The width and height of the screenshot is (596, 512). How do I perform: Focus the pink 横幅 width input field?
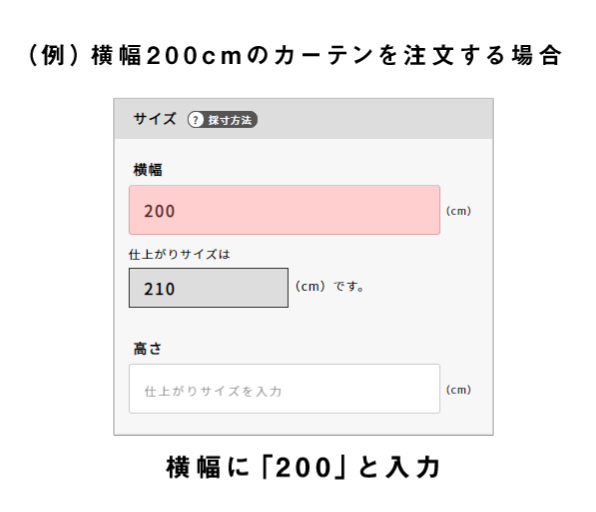click(284, 210)
